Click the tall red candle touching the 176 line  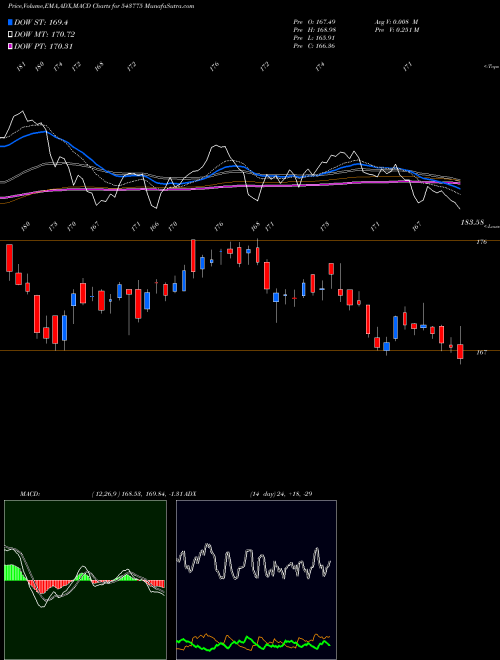coord(193,257)
